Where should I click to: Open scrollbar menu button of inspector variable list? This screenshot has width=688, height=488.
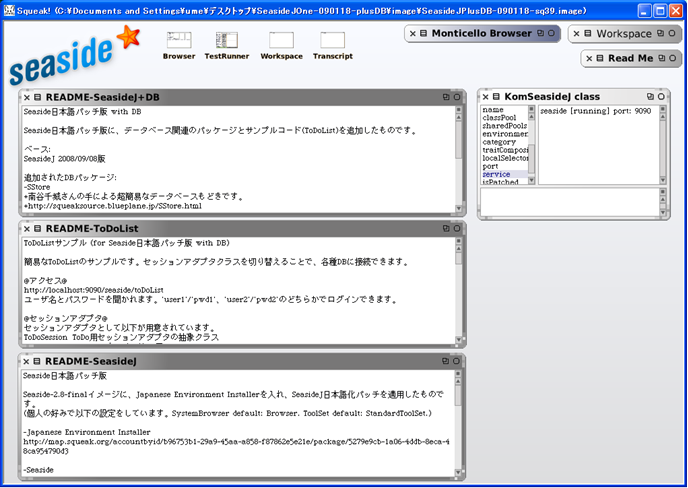531,109
